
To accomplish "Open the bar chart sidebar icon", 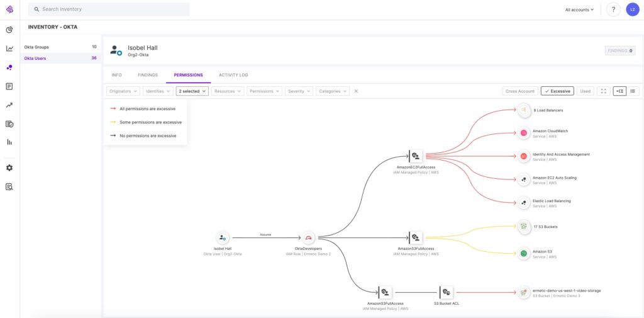I will click(9, 142).
